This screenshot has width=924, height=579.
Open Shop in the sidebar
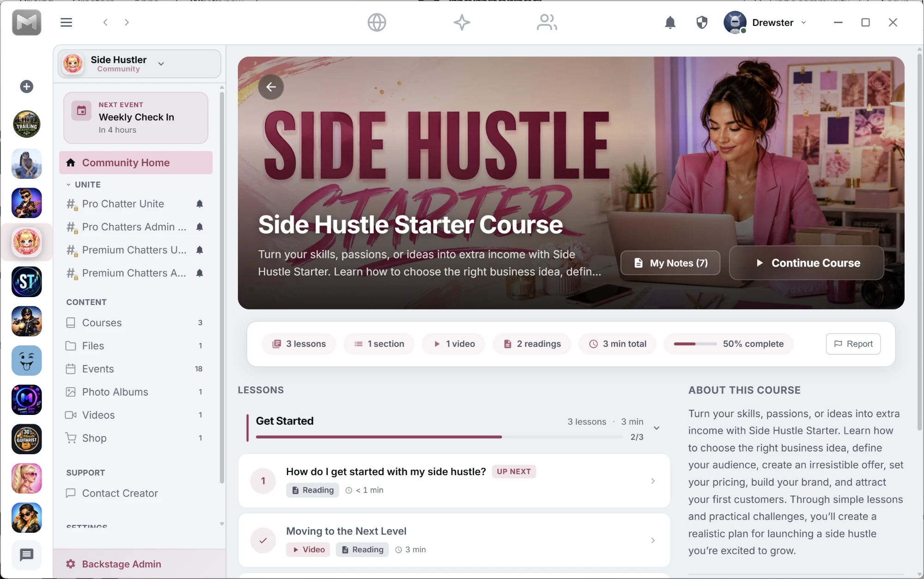[136, 438]
